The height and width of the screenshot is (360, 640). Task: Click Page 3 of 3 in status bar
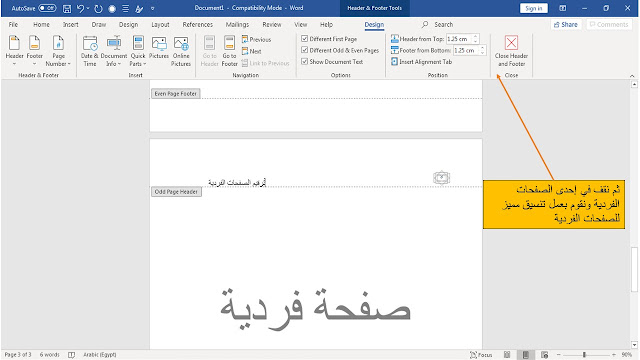click(x=18, y=355)
